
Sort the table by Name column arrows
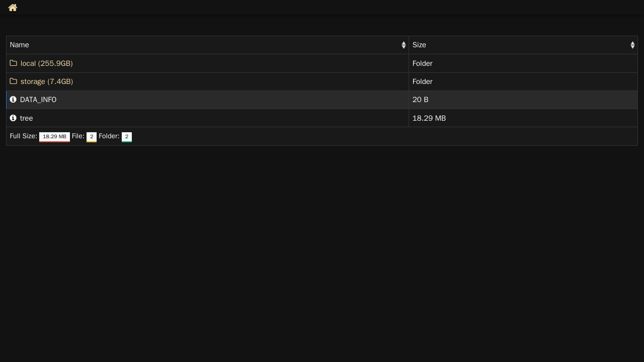point(404,45)
